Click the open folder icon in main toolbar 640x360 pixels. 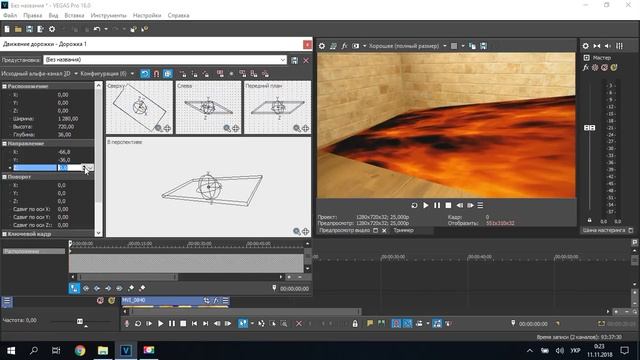[x=18, y=29]
